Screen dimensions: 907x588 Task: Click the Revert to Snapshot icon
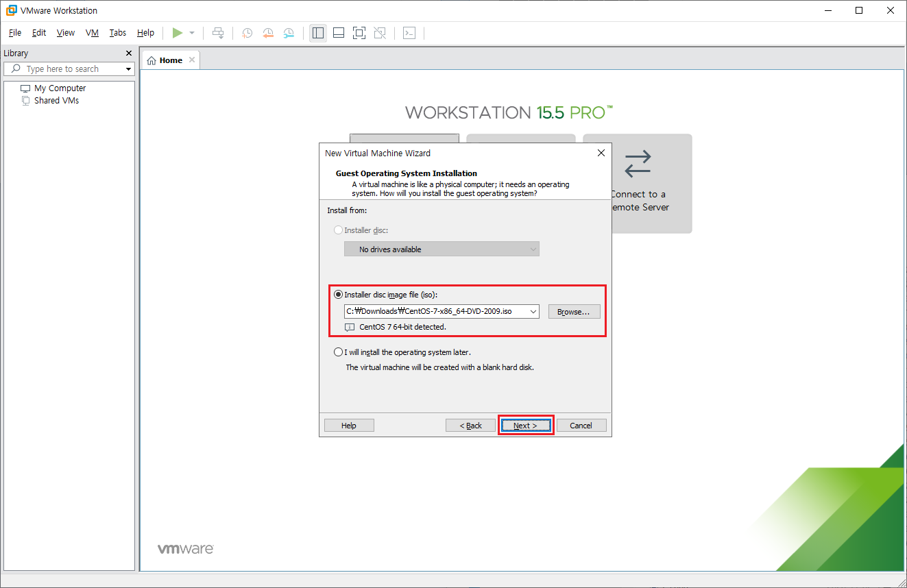[268, 33]
